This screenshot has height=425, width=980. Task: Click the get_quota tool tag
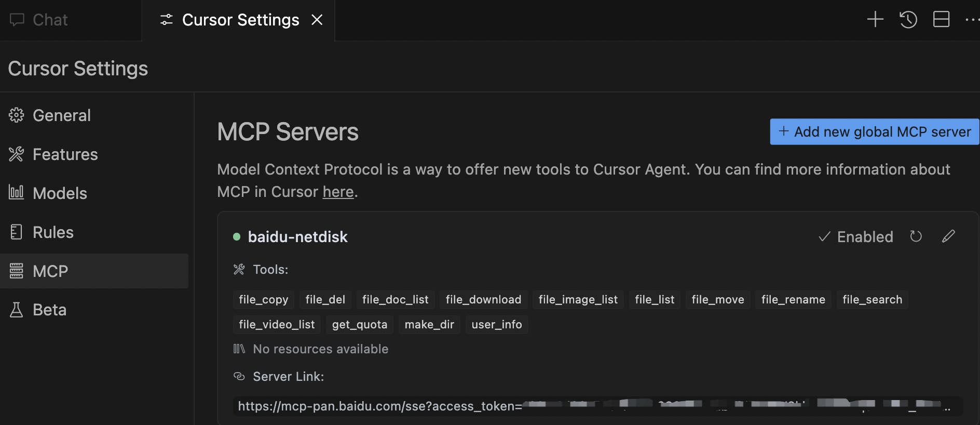360,325
